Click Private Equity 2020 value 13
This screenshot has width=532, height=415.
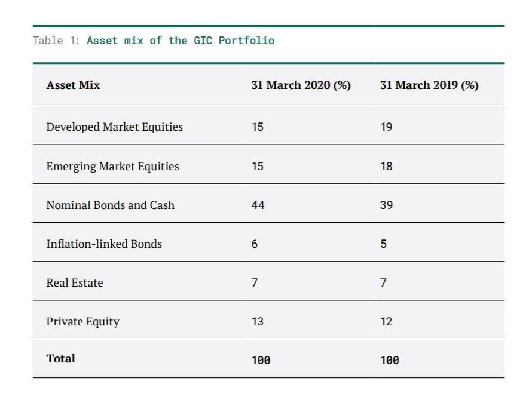[257, 322]
